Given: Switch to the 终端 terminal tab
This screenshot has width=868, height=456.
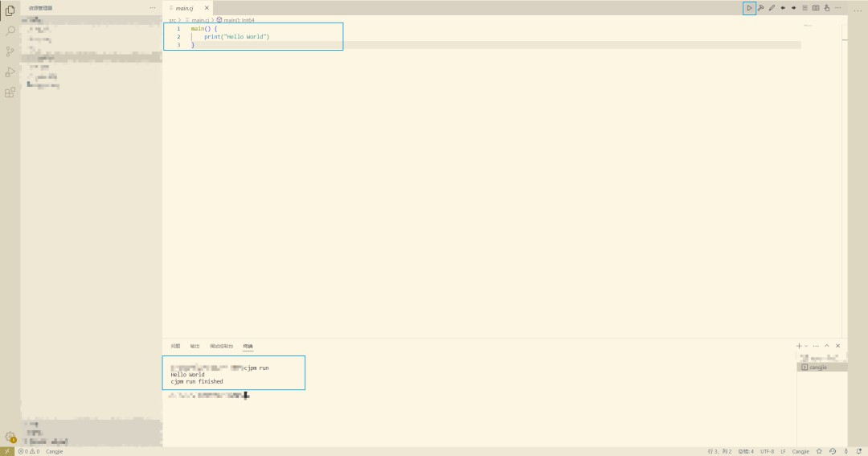Looking at the screenshot, I should (x=248, y=346).
